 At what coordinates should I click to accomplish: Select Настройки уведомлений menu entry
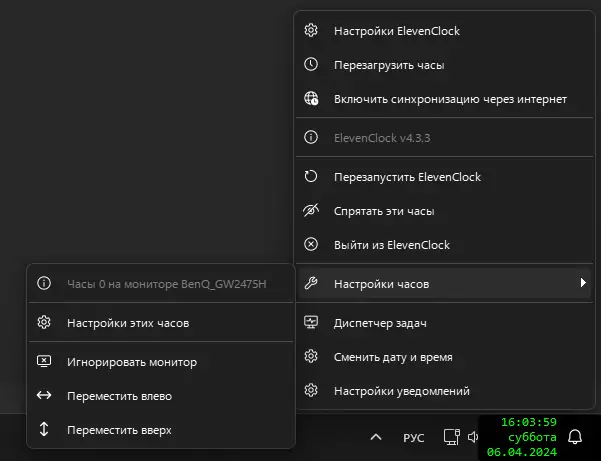click(x=401, y=390)
